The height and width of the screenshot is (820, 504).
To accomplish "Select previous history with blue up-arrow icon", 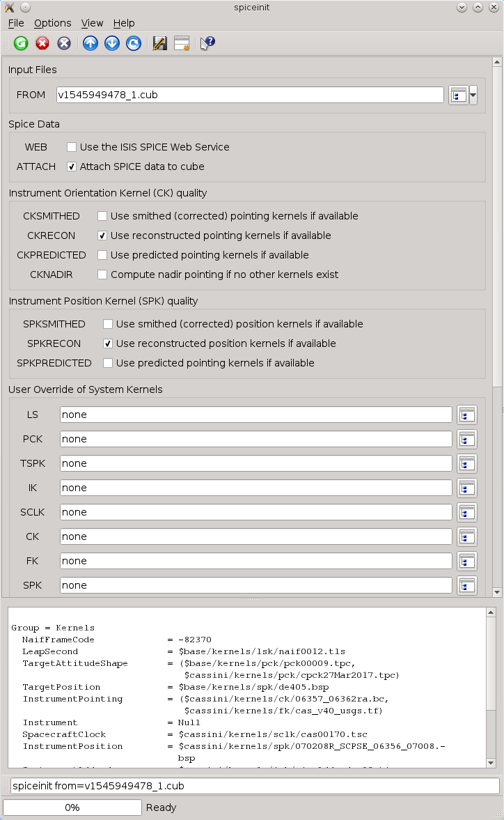I will click(90, 43).
